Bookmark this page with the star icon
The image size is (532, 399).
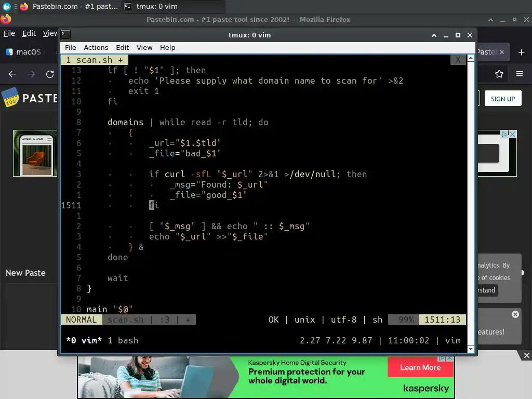(499, 74)
